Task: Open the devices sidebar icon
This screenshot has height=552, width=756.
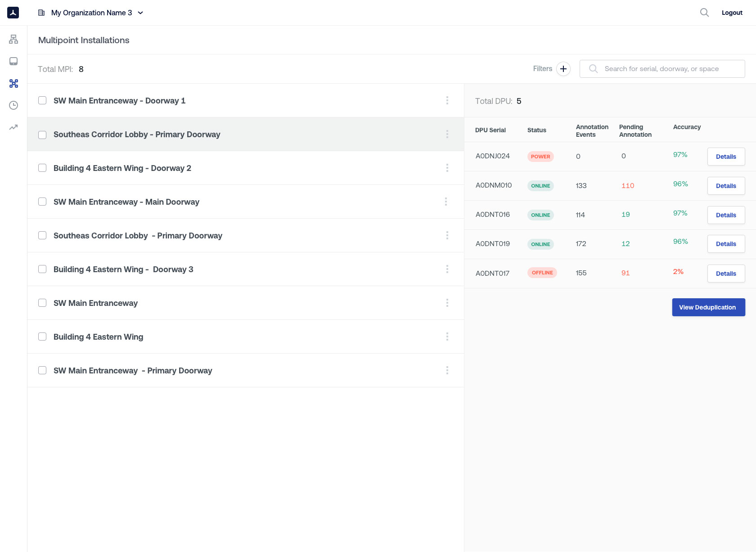Action: [x=13, y=61]
